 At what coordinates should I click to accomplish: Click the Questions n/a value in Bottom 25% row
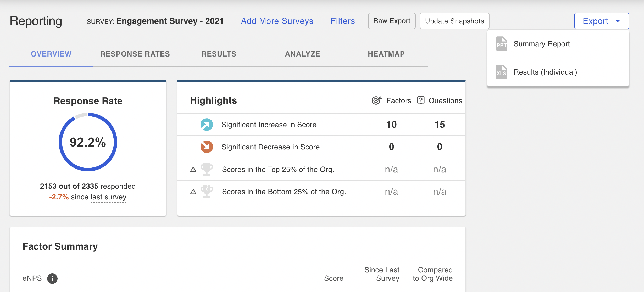[x=440, y=192]
